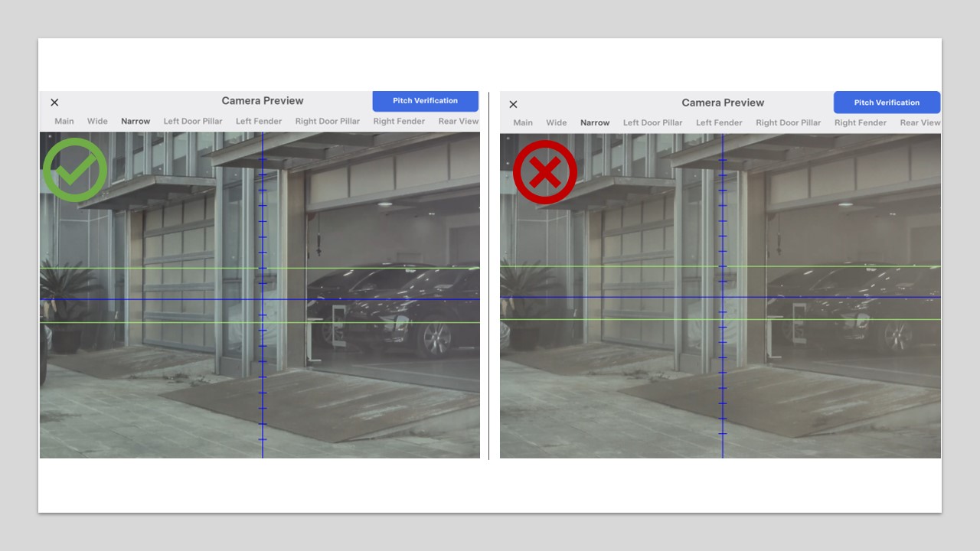
Task: Switch to Rear View in red-X panel
Action: point(920,123)
